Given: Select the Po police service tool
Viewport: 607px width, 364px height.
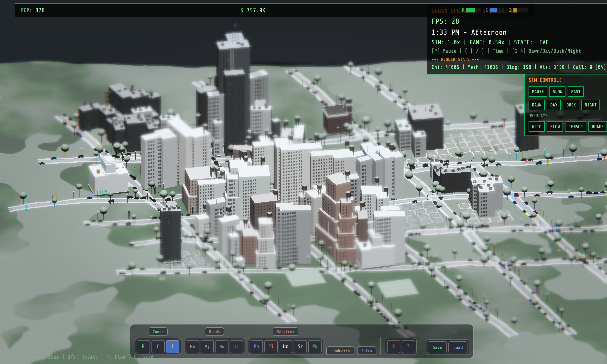Looking at the screenshot, I should pos(256,347).
